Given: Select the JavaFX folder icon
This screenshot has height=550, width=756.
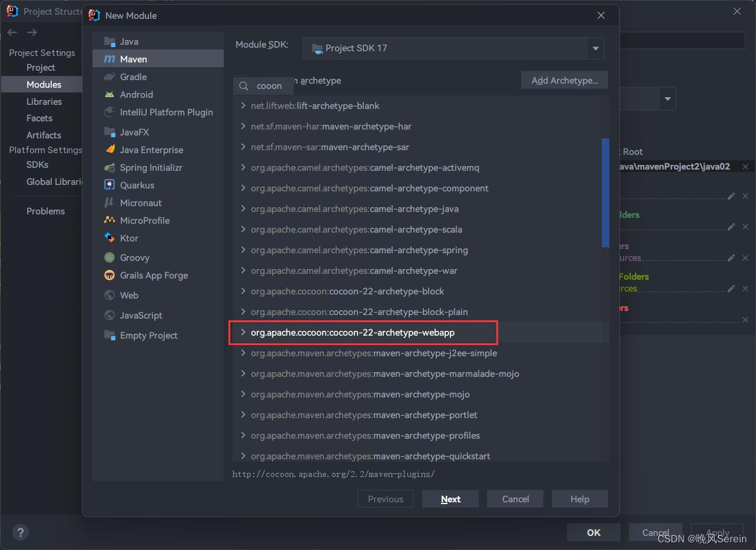Looking at the screenshot, I should click(110, 132).
